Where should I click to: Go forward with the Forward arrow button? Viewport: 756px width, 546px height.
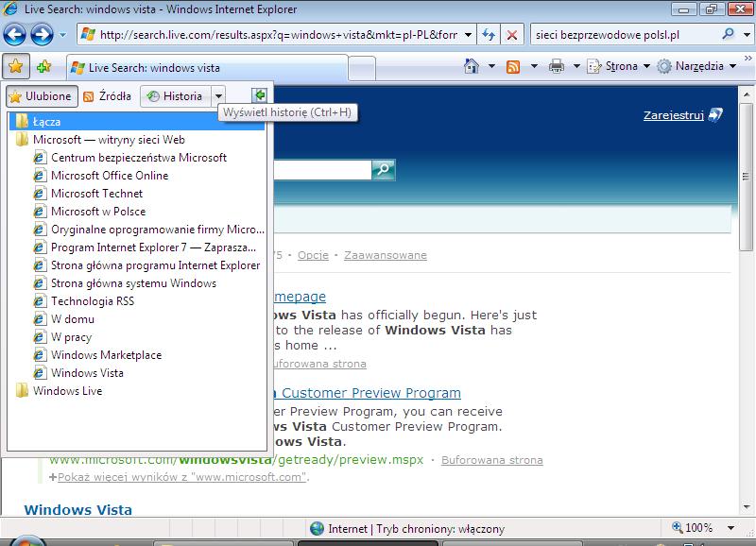coord(42,35)
